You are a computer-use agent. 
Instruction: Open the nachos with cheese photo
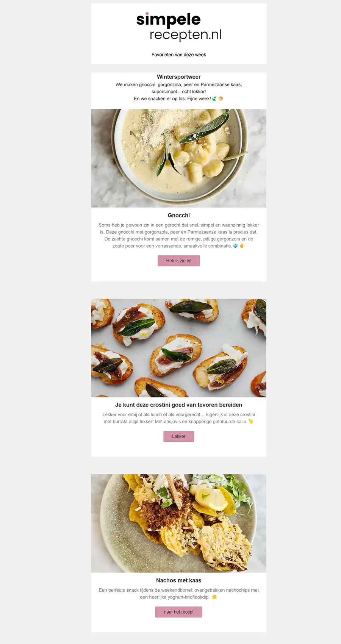[x=179, y=524]
